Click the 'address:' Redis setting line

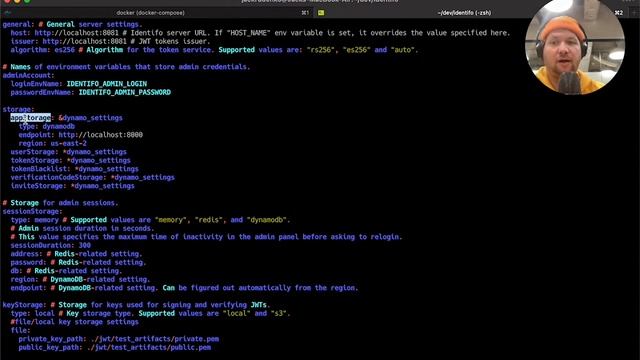tap(76, 254)
